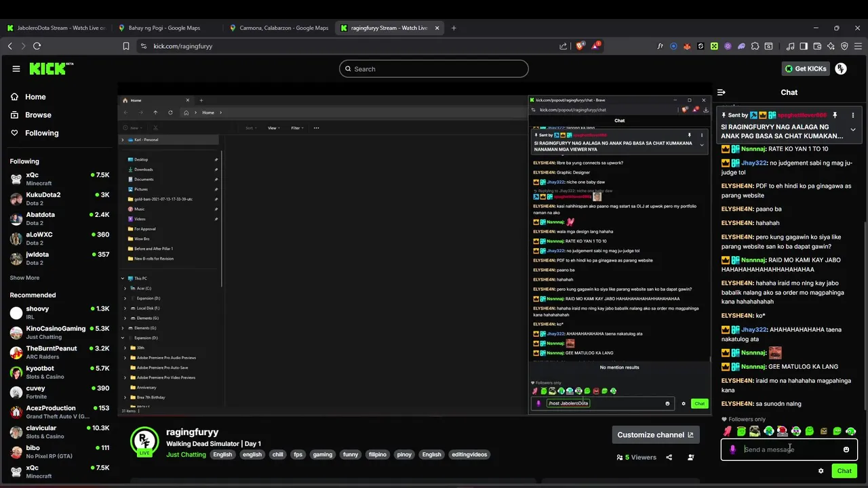868x488 pixels.
Task: Insert the pug dog emote
Action: point(755,431)
